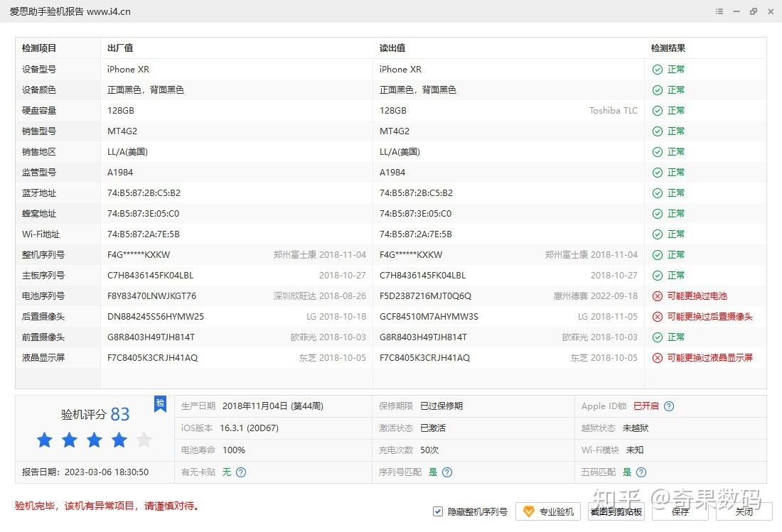Click the 读出值 column header
Screen dimensions: 782x532
tap(392, 48)
